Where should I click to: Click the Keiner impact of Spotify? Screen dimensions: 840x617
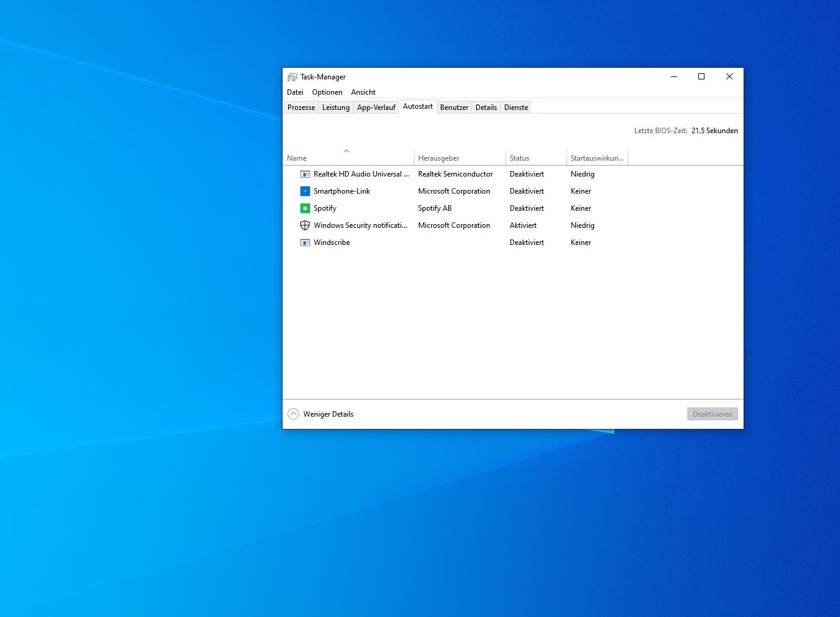tap(581, 208)
